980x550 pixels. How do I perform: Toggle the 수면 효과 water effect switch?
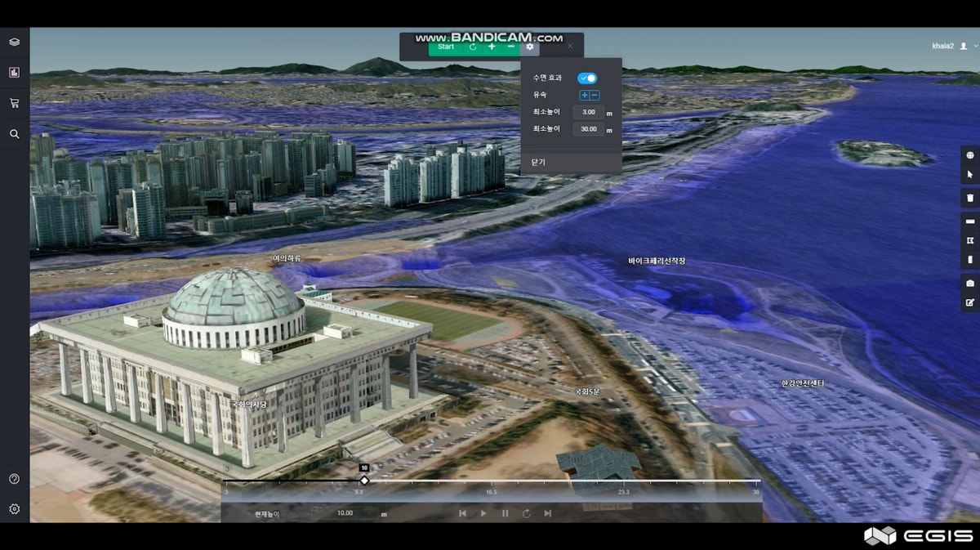(x=587, y=78)
